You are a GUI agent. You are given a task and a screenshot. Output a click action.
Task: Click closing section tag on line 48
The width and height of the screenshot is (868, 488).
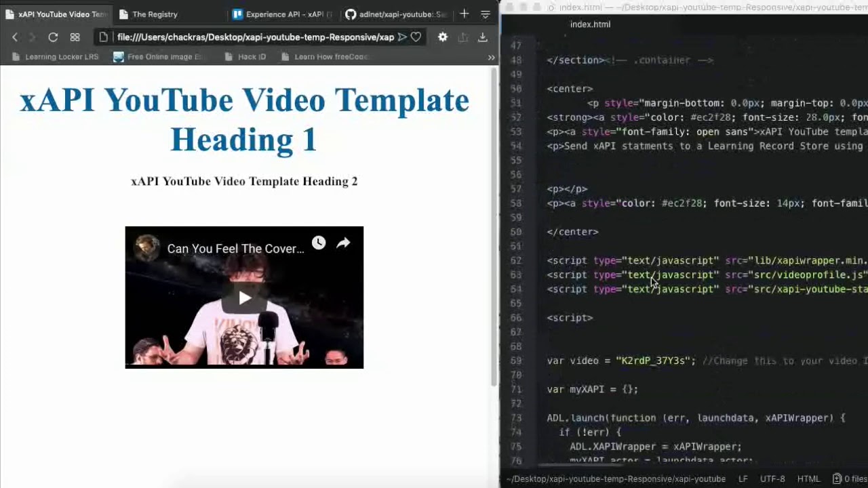pos(575,60)
